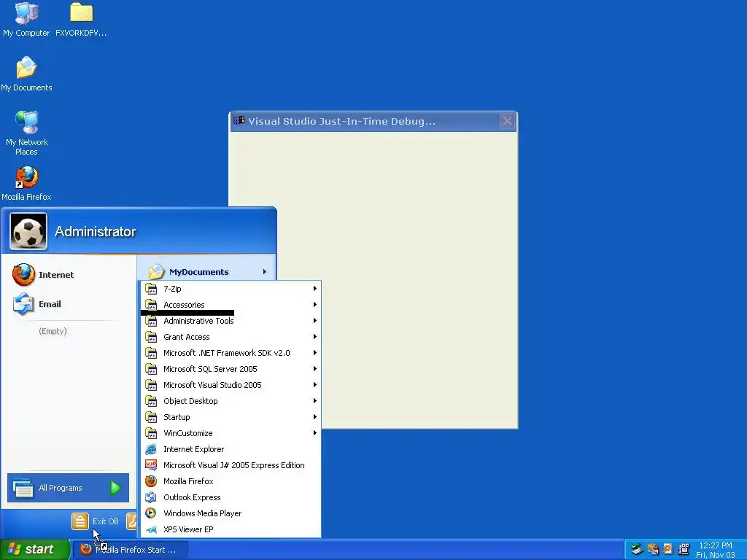Launch Internet Explorer from programs list
This screenshot has height=560, width=747.
(x=231, y=449)
